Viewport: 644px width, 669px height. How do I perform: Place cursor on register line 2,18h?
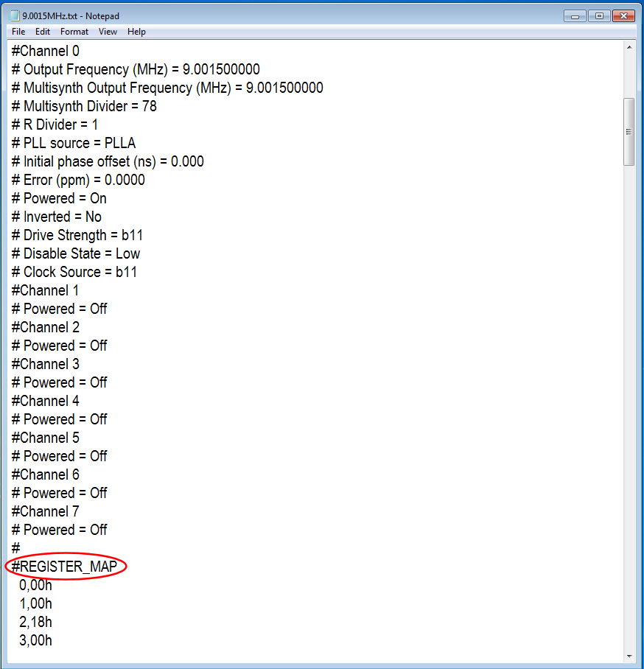36,622
